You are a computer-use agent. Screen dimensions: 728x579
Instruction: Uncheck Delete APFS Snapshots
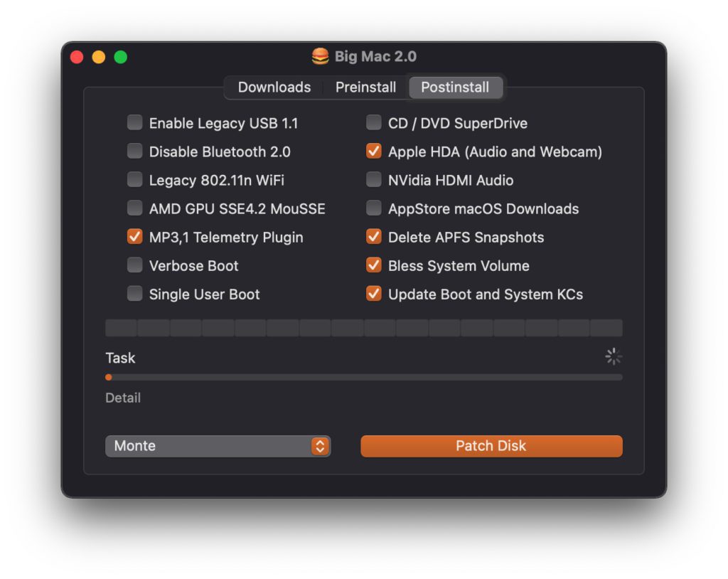click(x=373, y=237)
